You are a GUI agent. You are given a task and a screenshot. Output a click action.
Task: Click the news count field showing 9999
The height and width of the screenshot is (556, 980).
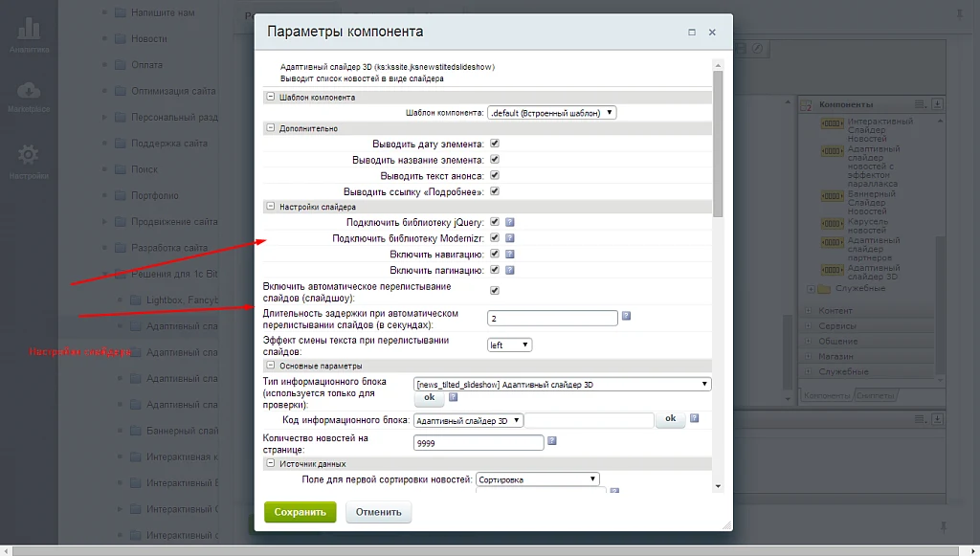pos(479,443)
